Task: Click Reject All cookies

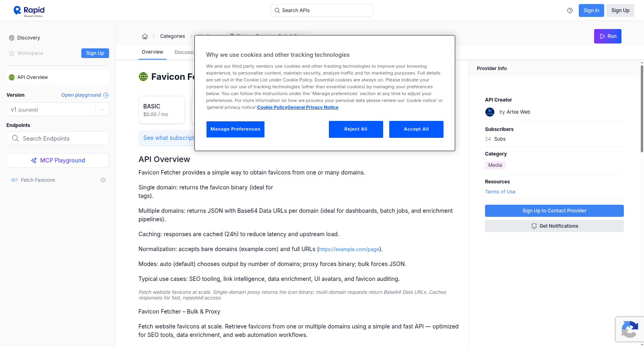Action: click(356, 129)
